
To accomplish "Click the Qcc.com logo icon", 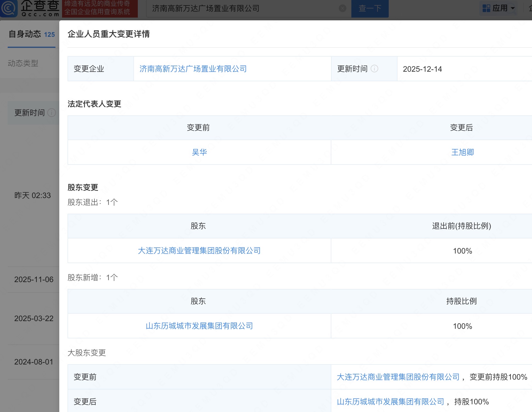I will tap(9, 8).
